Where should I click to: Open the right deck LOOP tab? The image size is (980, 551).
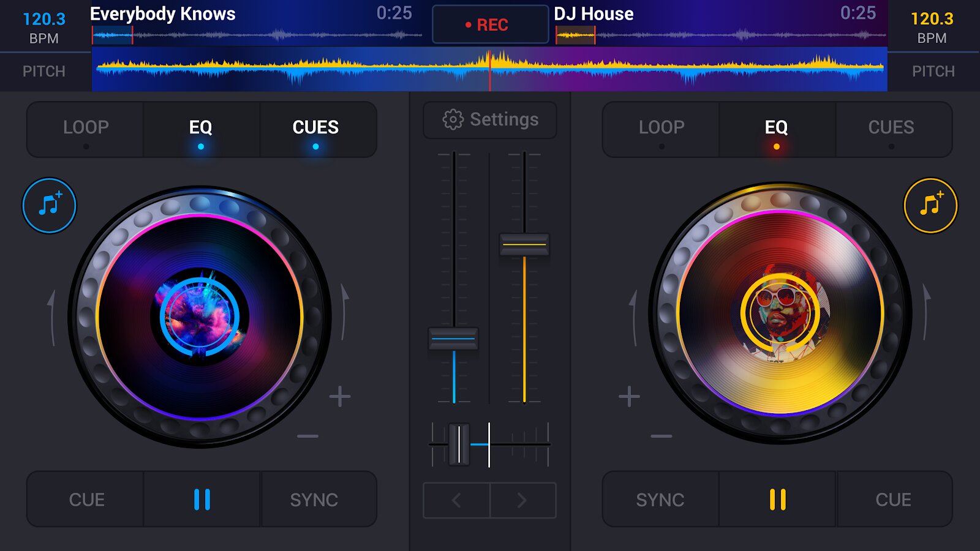[661, 129]
